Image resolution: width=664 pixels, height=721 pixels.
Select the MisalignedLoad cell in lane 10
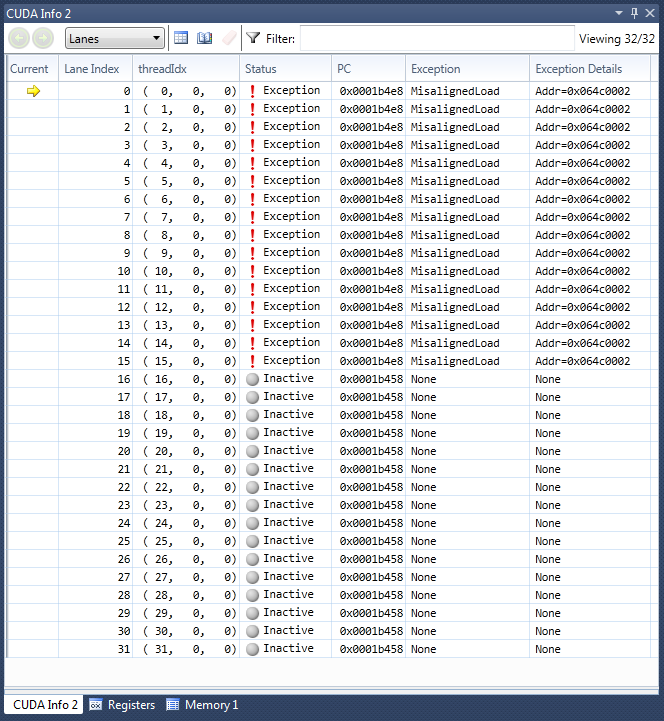point(455,271)
